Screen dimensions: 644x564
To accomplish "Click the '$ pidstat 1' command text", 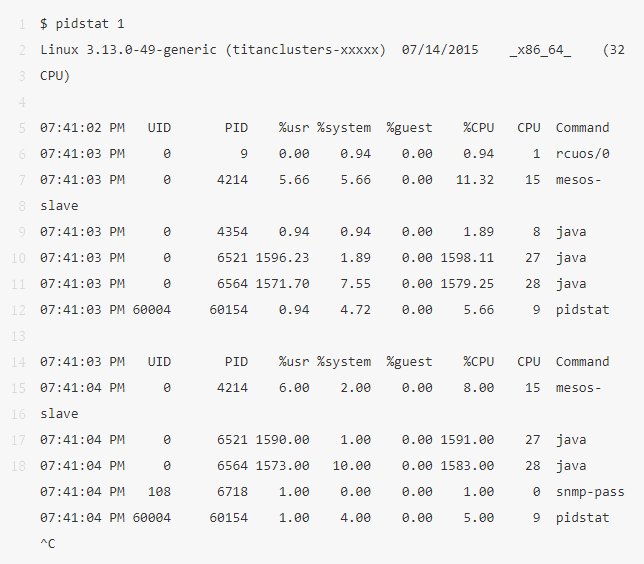I will pyautogui.click(x=82, y=23).
